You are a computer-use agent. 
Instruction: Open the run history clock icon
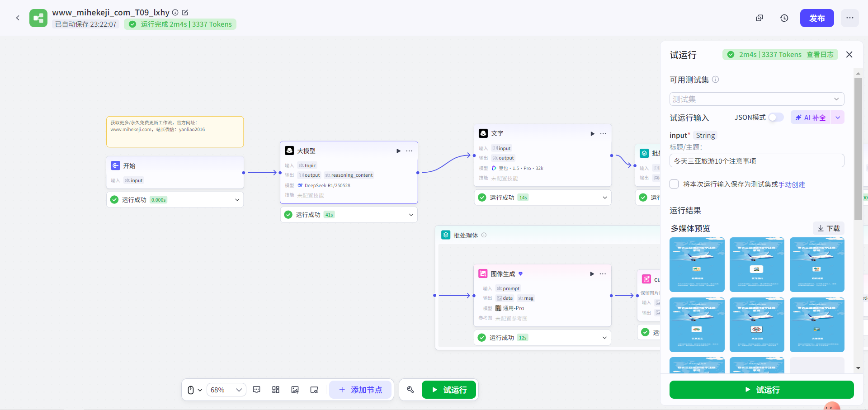pyautogui.click(x=784, y=18)
